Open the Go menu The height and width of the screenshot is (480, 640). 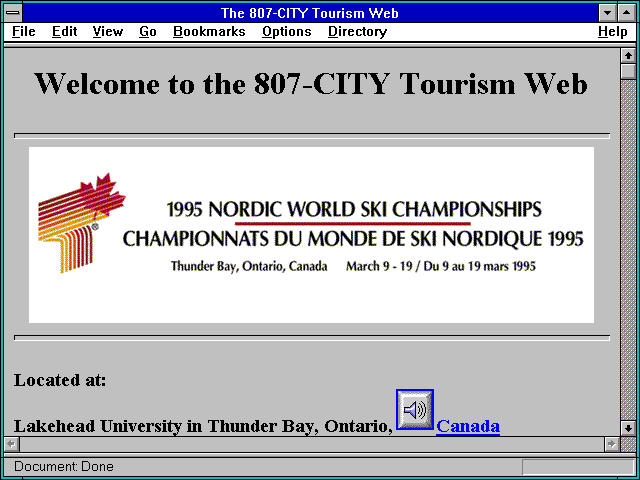coord(148,32)
